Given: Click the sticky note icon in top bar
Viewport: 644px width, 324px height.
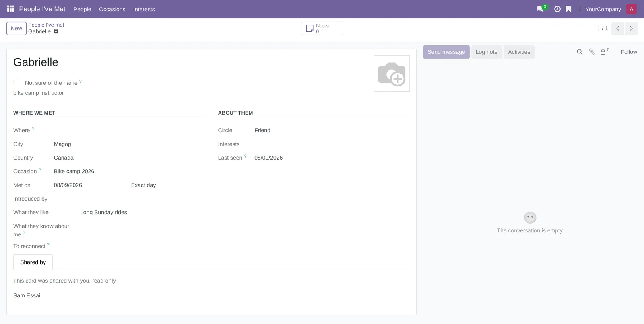Looking at the screenshot, I should pyautogui.click(x=578, y=9).
